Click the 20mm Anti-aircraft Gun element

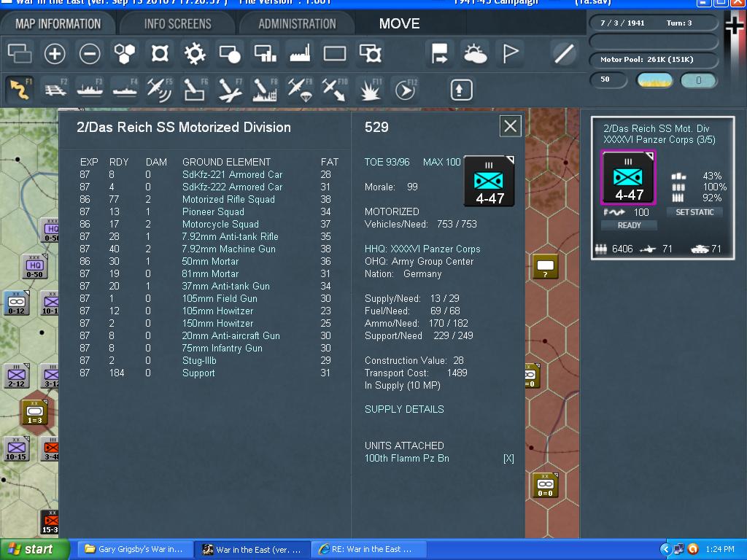(x=231, y=335)
